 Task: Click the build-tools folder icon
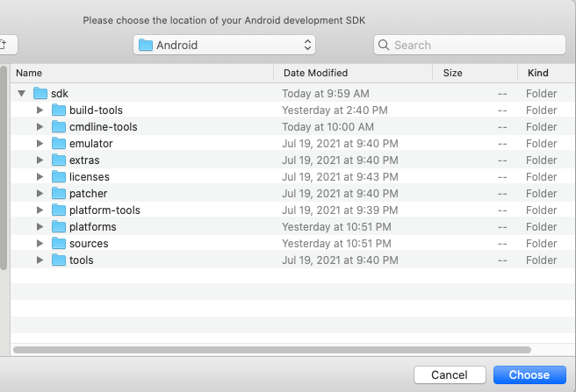point(59,110)
